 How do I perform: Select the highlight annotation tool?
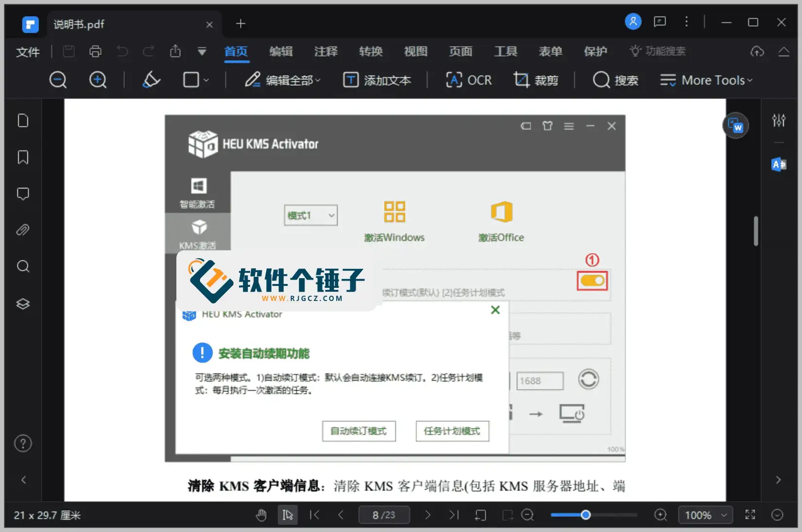pyautogui.click(x=151, y=80)
